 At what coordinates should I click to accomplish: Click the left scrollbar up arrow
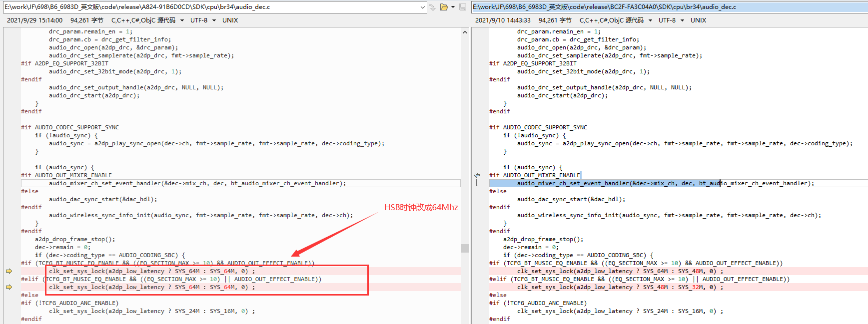point(465,32)
